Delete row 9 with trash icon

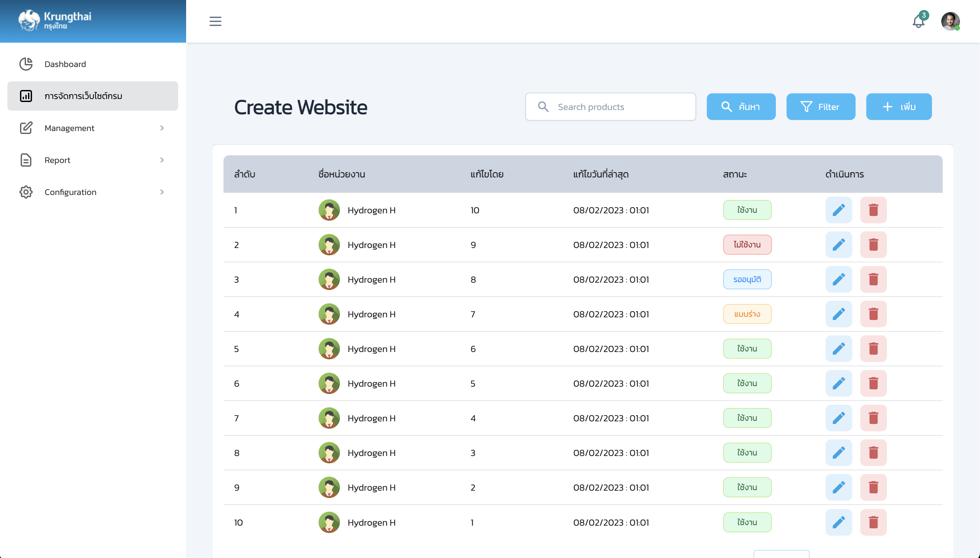pyautogui.click(x=873, y=487)
